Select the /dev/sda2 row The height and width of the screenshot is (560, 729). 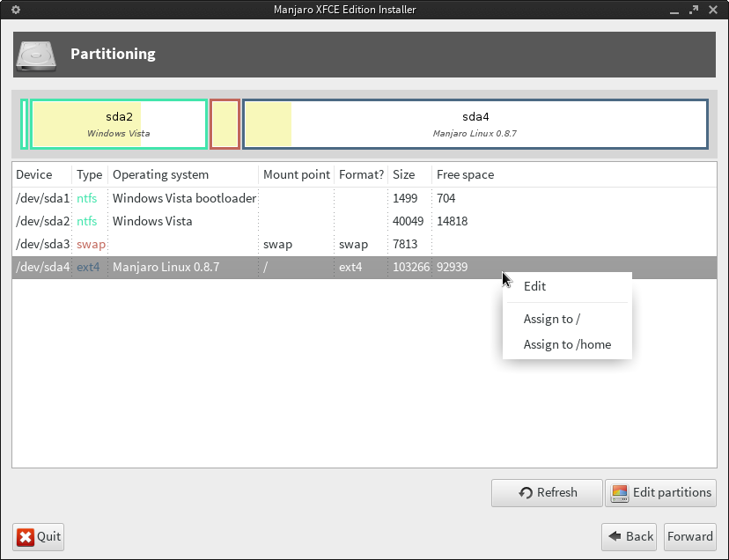click(364, 221)
